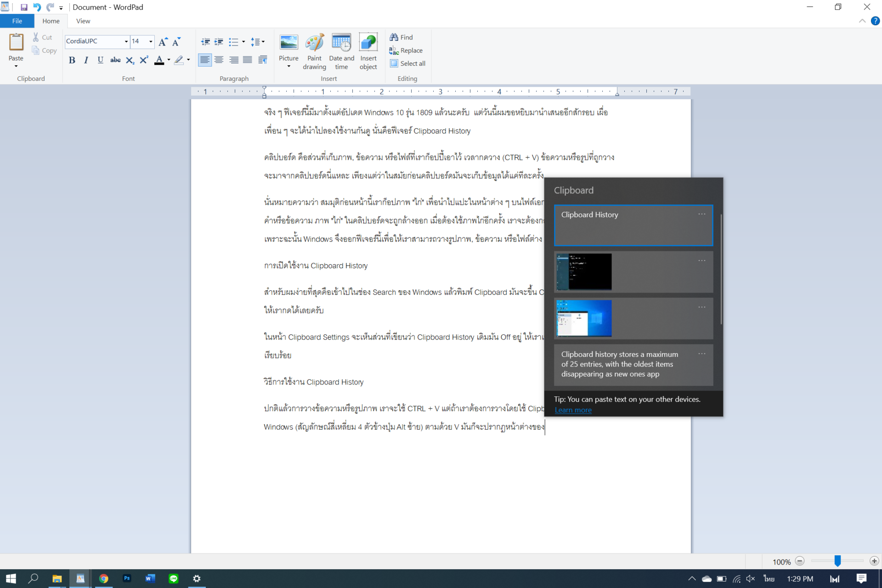
Task: Open the Replace tool
Action: click(x=406, y=50)
